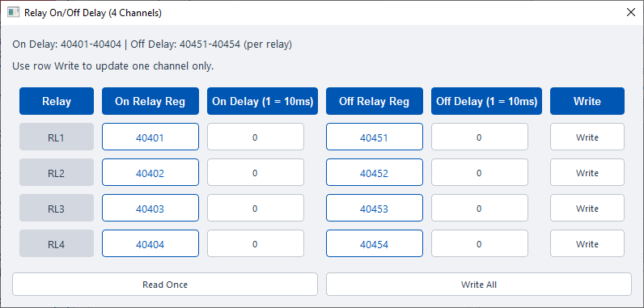
Task: Focus Off Delay field for RL3
Action: [x=480, y=208]
